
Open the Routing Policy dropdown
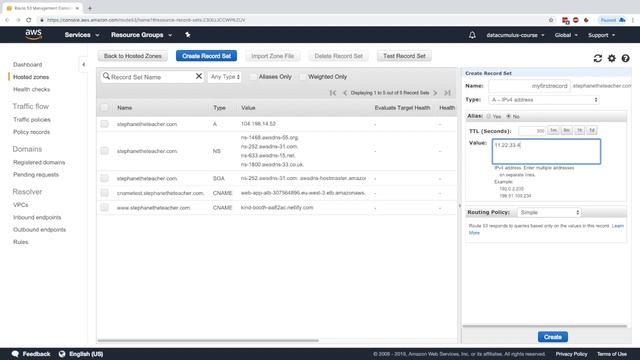click(549, 212)
